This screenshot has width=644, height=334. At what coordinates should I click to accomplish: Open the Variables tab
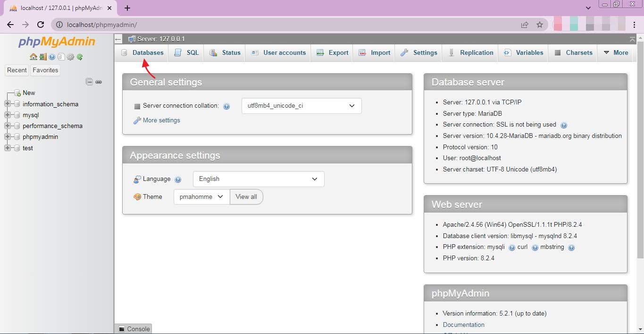click(x=523, y=53)
